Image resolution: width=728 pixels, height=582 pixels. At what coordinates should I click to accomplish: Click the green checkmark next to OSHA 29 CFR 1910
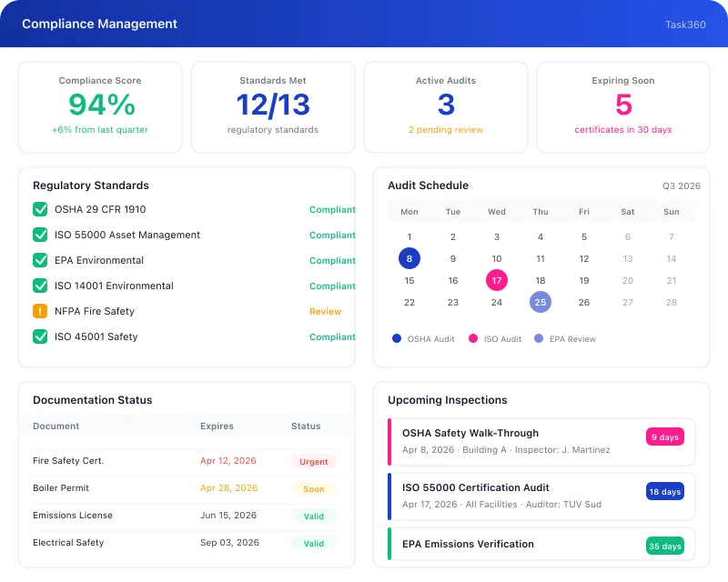[x=38, y=209]
